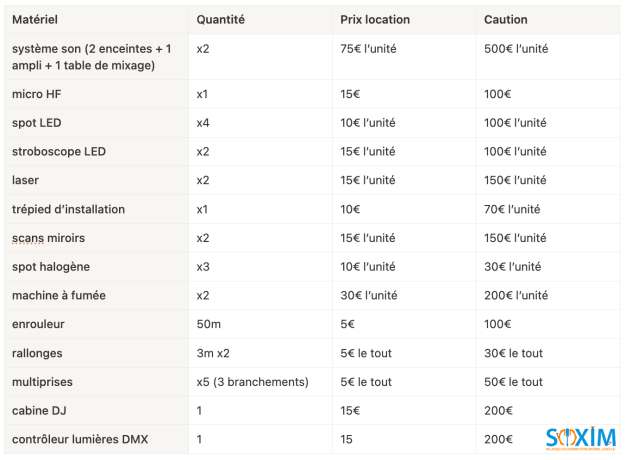
Task: Select the 500€ l'unité caution cell
Action: coord(516,49)
